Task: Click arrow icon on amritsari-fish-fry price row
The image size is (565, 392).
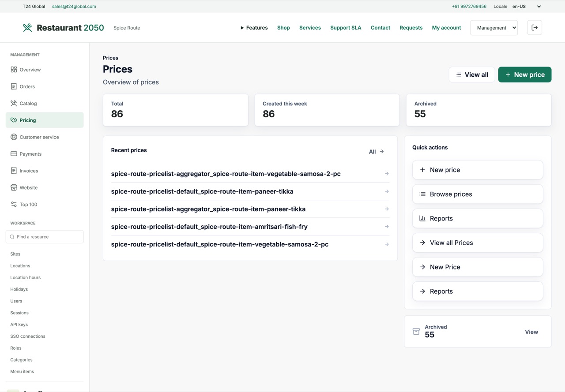Action: (387, 227)
